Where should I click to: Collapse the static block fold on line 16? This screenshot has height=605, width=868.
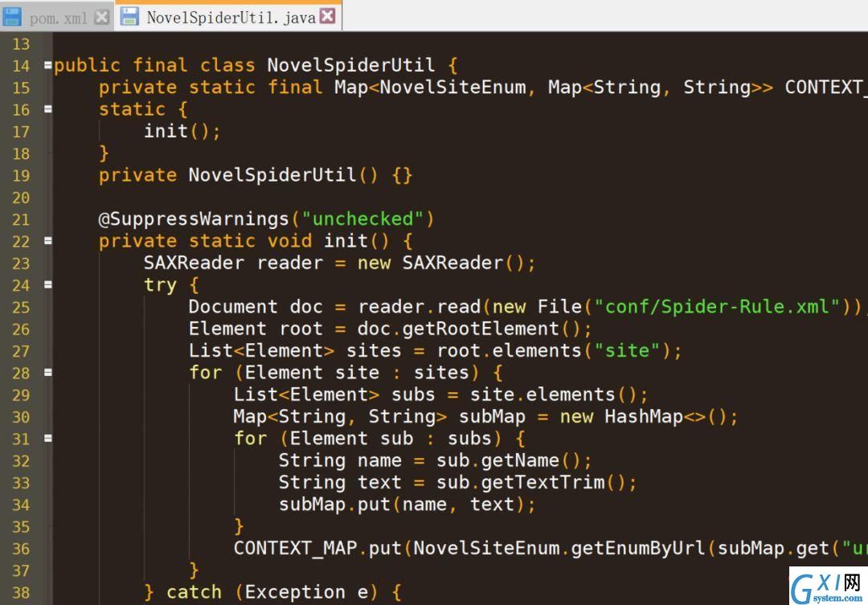[x=48, y=109]
